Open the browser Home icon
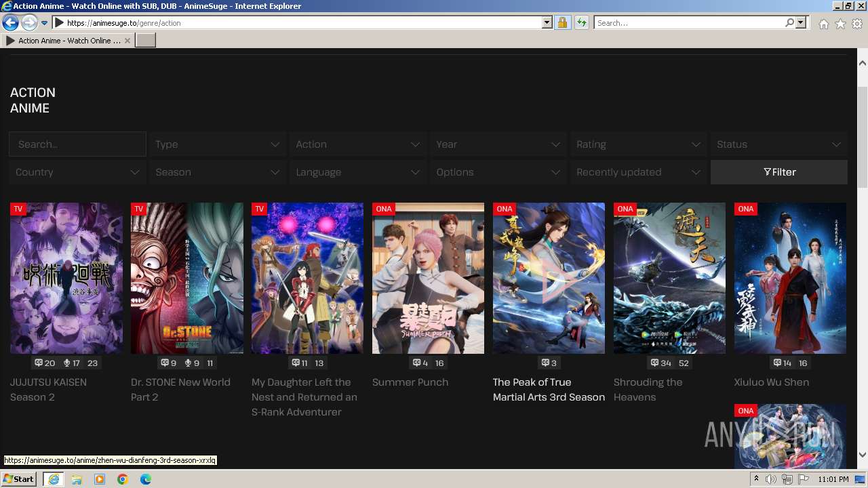The height and width of the screenshot is (488, 868). pyautogui.click(x=823, y=24)
